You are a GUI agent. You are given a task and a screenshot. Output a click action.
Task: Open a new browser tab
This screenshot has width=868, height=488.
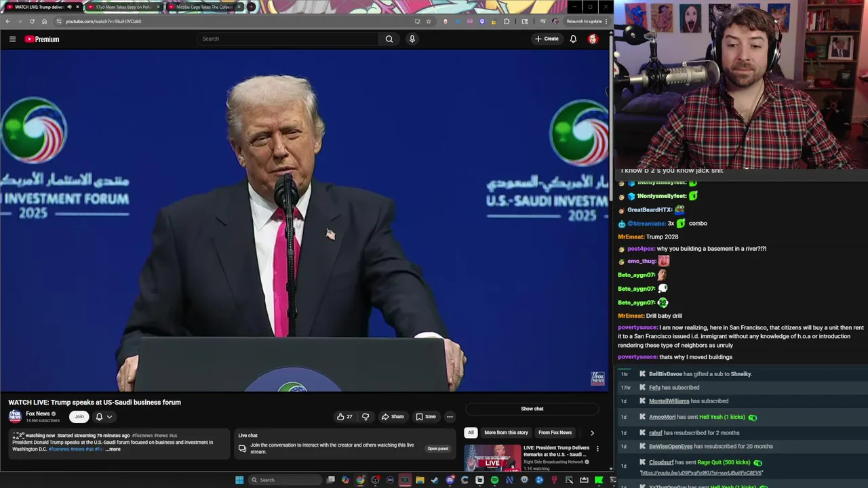coord(252,7)
